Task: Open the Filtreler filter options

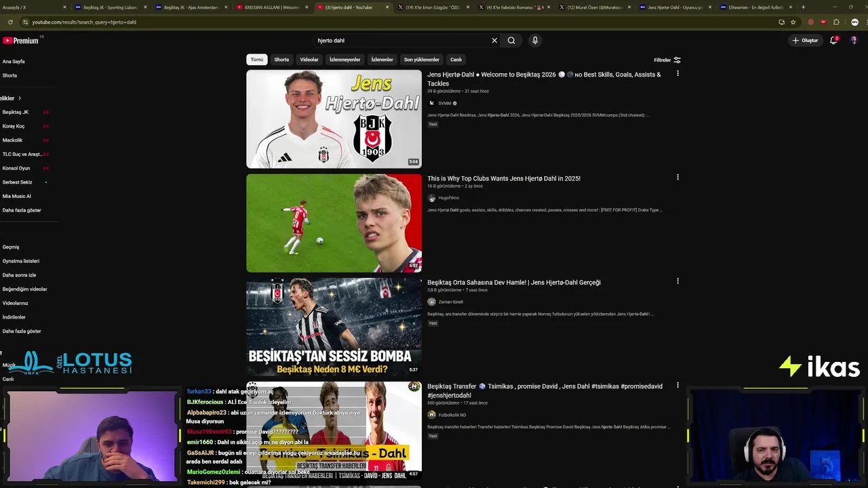Action: (x=667, y=60)
